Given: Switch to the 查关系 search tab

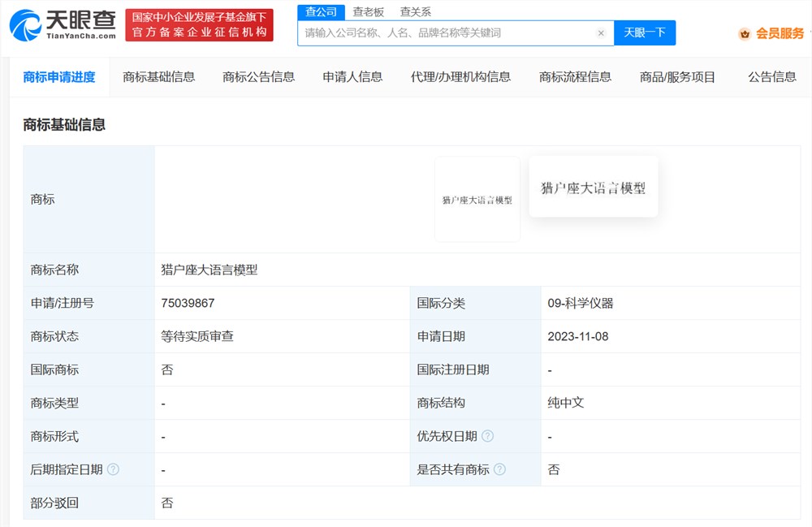Looking at the screenshot, I should pyautogui.click(x=416, y=11).
